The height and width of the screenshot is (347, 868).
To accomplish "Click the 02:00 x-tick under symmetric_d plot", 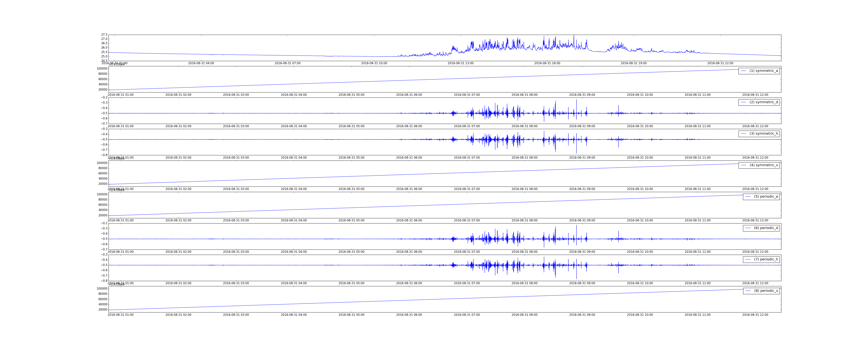I will coord(178,126).
